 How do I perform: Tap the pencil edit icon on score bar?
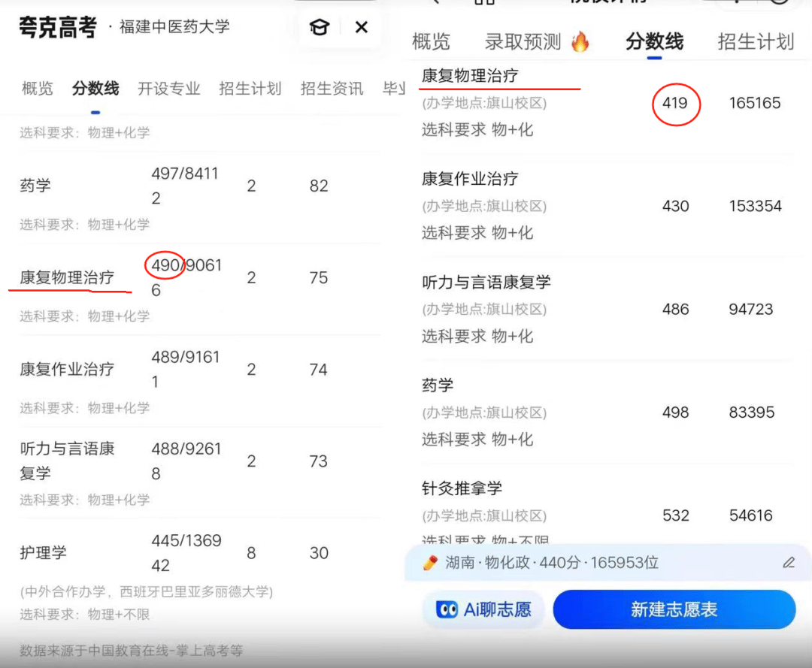click(x=789, y=563)
